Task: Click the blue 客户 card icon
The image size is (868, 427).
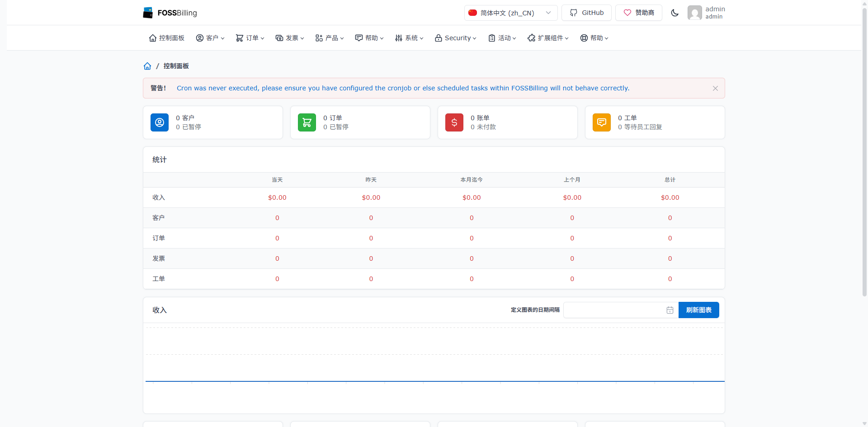Action: pos(160,122)
